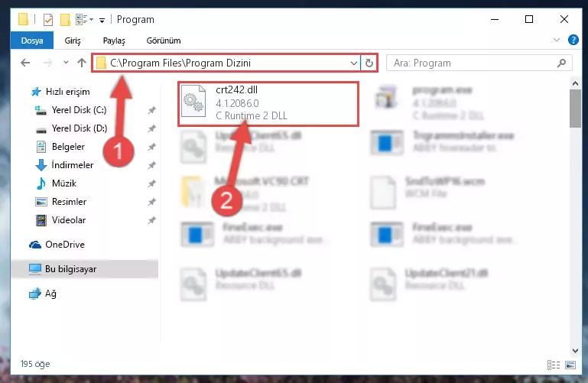Open the Görünüm ribbon tab

click(164, 41)
